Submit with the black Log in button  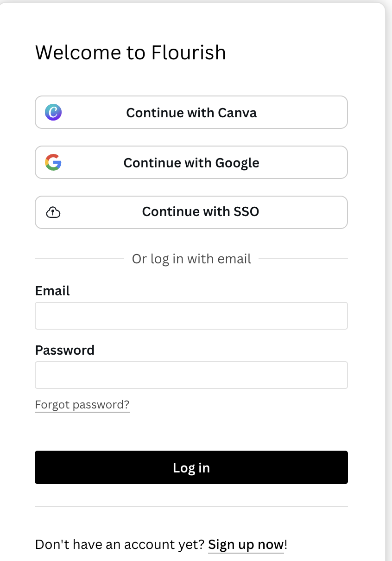pyautogui.click(x=191, y=467)
